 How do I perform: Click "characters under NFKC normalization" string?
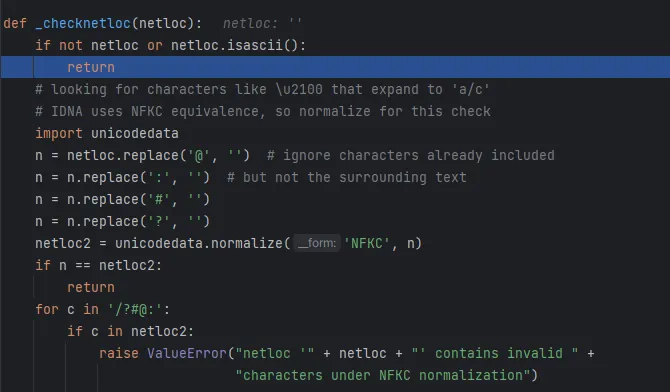(x=383, y=376)
